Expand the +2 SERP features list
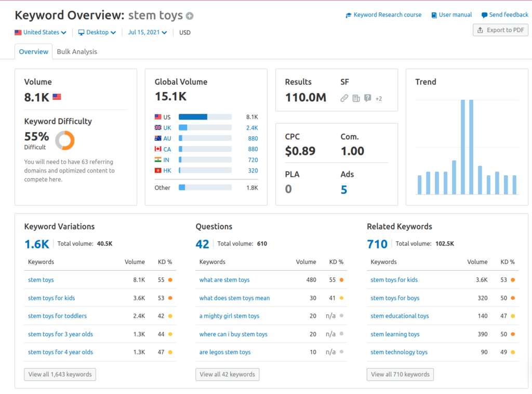Viewport: 532px width, 394px height. [x=379, y=98]
